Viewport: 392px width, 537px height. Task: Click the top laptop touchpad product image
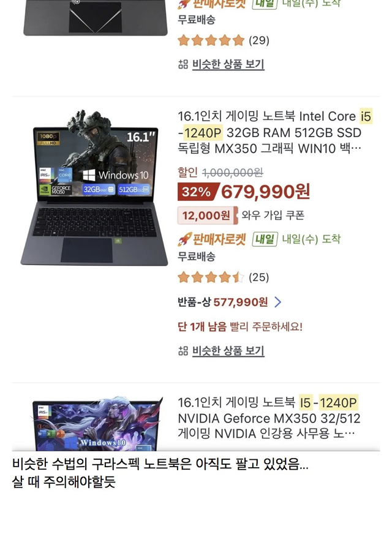[x=96, y=18]
